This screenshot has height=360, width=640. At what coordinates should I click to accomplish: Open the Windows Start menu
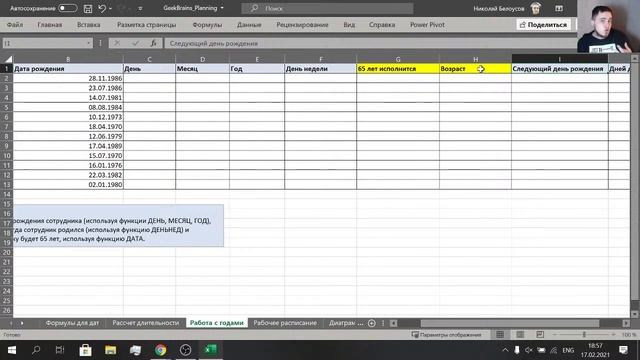12,350
